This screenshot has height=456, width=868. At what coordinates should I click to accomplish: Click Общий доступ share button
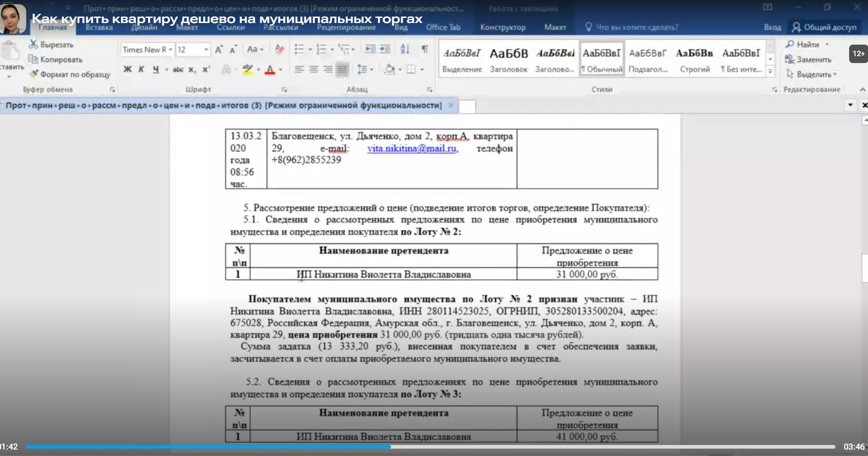point(825,27)
